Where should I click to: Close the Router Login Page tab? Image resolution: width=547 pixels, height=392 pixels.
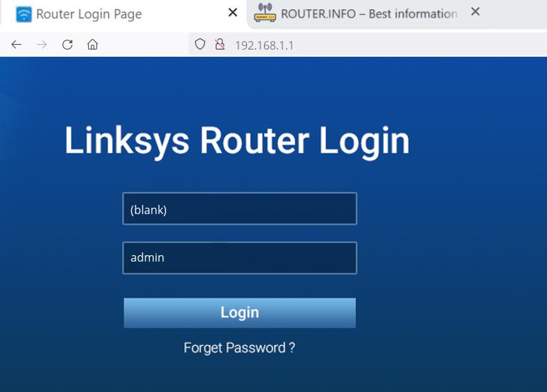[x=233, y=13]
